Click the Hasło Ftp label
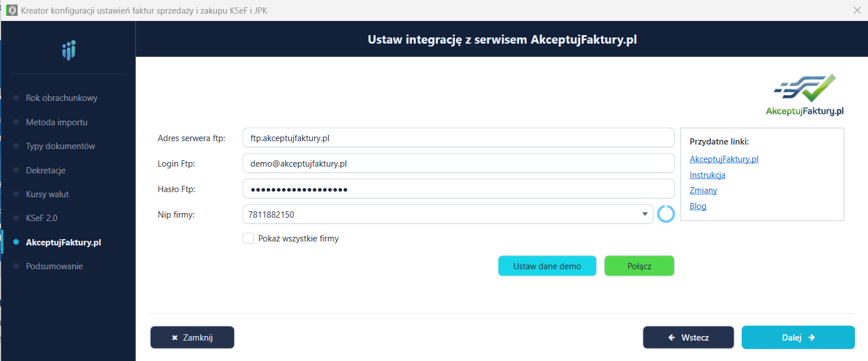 pos(176,189)
